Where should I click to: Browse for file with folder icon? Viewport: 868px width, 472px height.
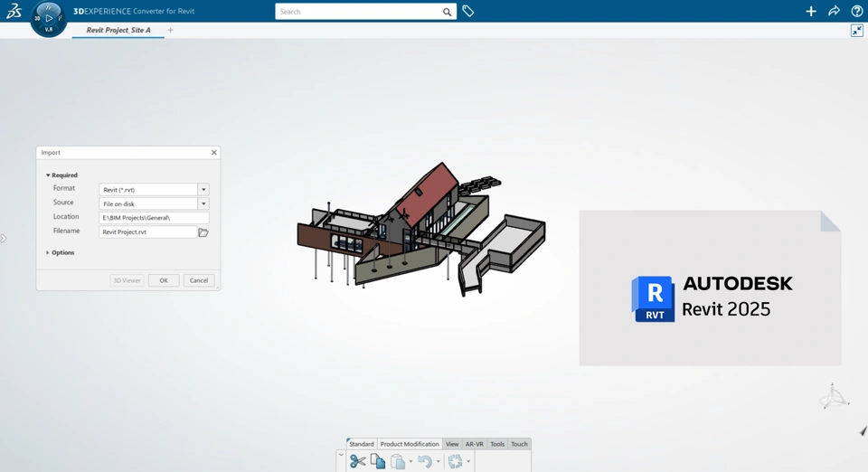[203, 232]
